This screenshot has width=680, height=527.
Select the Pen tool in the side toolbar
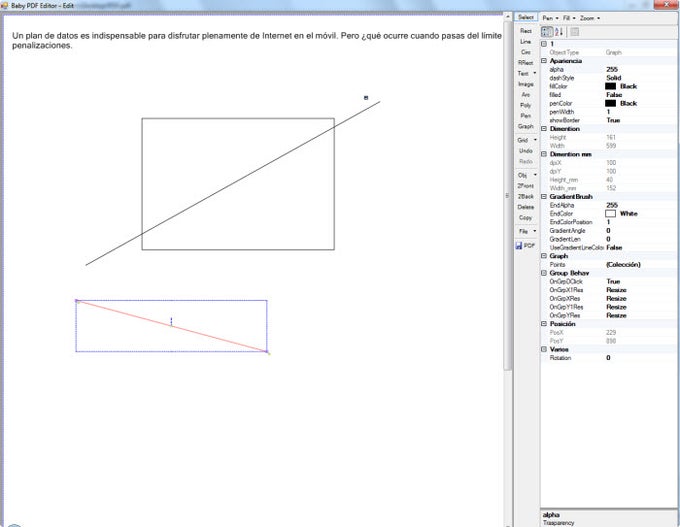pyautogui.click(x=526, y=116)
